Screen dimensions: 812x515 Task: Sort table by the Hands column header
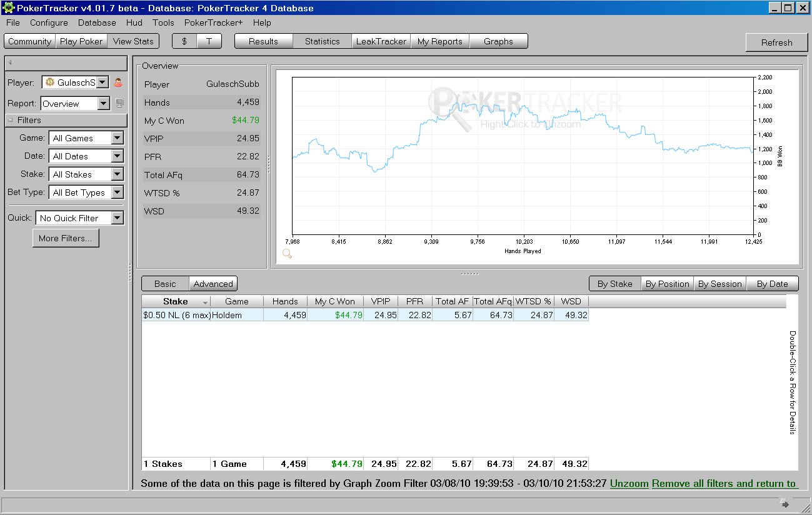point(285,301)
